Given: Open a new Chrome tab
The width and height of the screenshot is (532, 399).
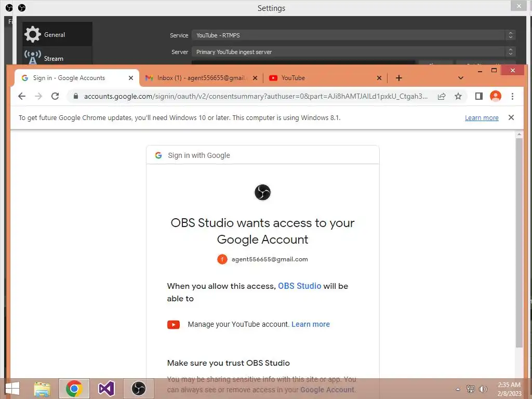Looking at the screenshot, I should [x=399, y=78].
